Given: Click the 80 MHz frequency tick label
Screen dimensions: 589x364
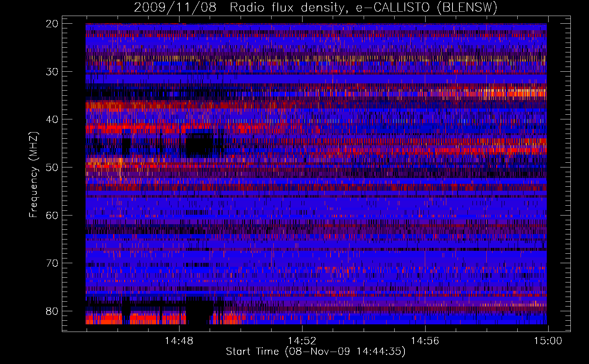Looking at the screenshot, I should coord(52,311).
